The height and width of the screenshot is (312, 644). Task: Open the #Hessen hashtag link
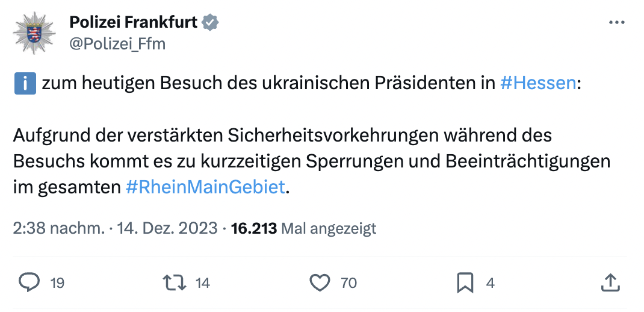tap(537, 83)
